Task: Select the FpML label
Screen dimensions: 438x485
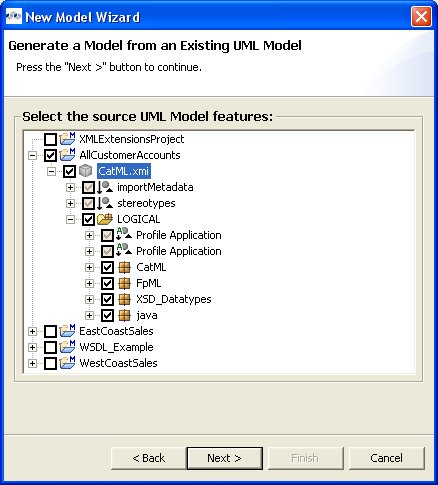Action: [x=149, y=283]
